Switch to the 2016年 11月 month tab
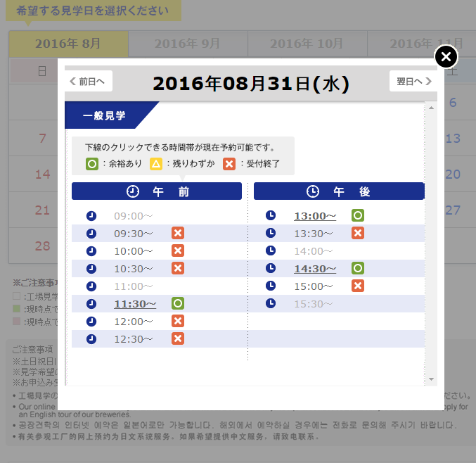Viewport: 476px width, 463px height. [x=422, y=44]
